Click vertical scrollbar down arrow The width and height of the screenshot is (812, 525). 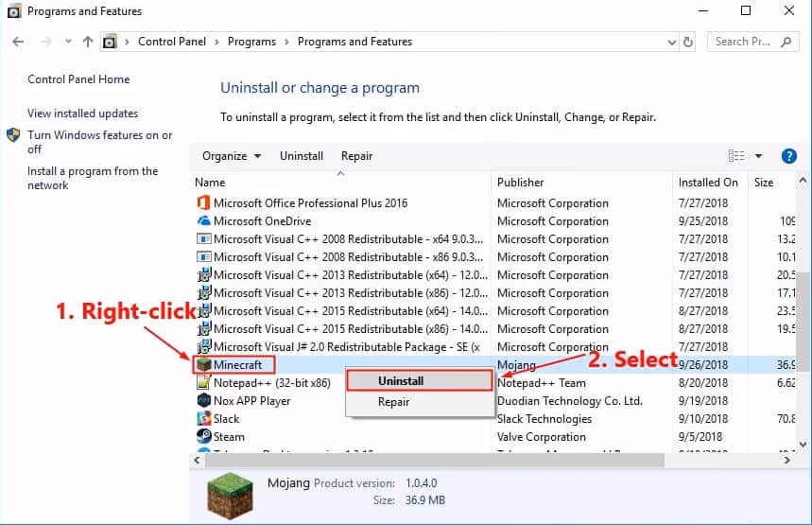803,445
